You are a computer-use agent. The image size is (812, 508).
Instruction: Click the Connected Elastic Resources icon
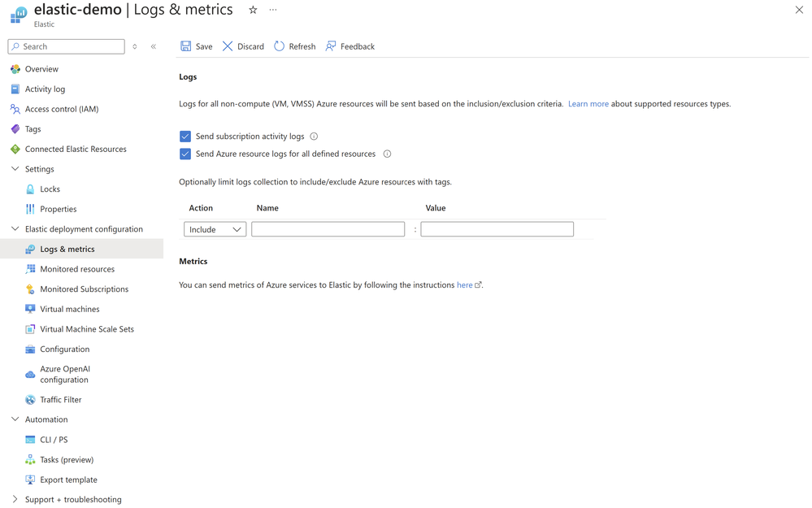[x=15, y=149]
